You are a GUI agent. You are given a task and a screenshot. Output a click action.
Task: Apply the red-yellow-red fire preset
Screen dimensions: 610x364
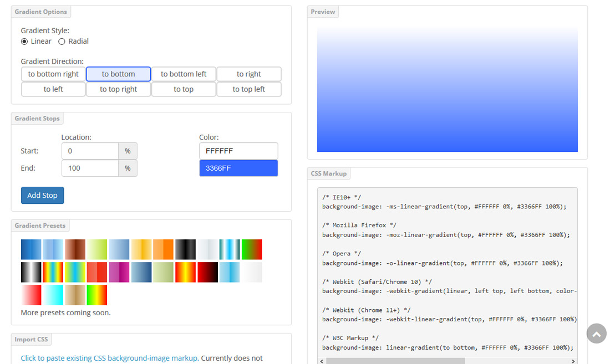tap(186, 272)
